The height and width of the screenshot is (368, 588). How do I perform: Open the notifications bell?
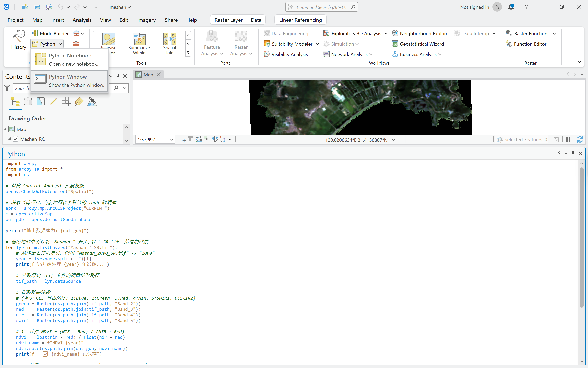pyautogui.click(x=511, y=7)
